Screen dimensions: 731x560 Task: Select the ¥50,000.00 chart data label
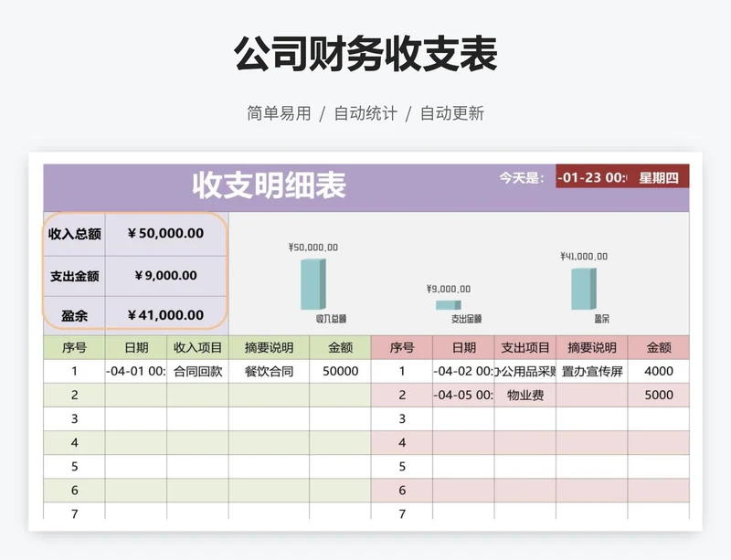pos(313,248)
